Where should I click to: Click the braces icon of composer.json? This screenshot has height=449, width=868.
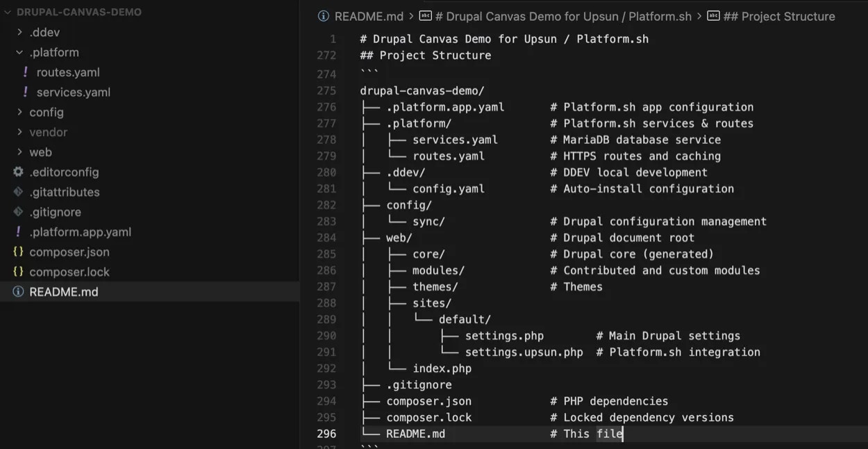(x=18, y=252)
